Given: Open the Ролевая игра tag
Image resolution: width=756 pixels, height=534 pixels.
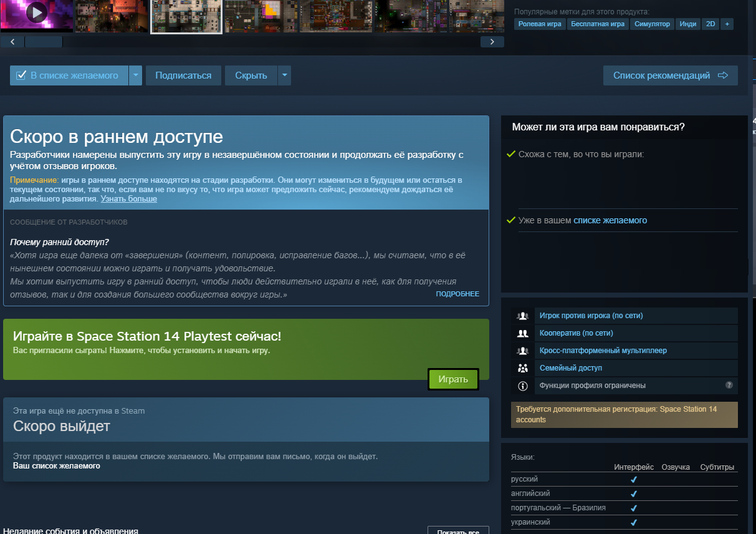Looking at the screenshot, I should pyautogui.click(x=540, y=24).
